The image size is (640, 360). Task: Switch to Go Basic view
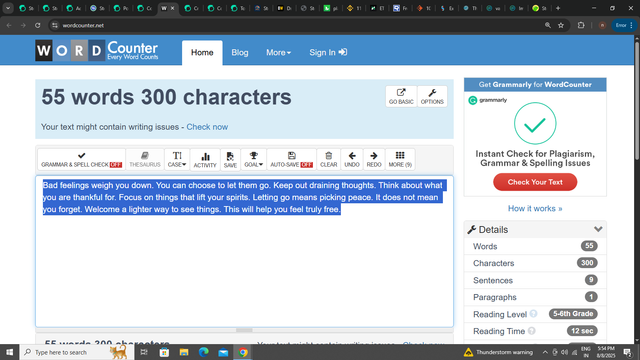pos(401,96)
